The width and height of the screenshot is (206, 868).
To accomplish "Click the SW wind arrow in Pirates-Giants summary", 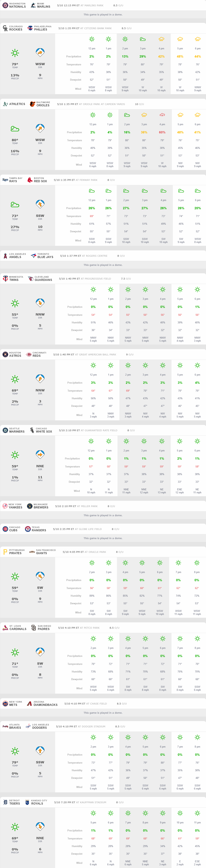I will pyautogui.click(x=40, y=576).
